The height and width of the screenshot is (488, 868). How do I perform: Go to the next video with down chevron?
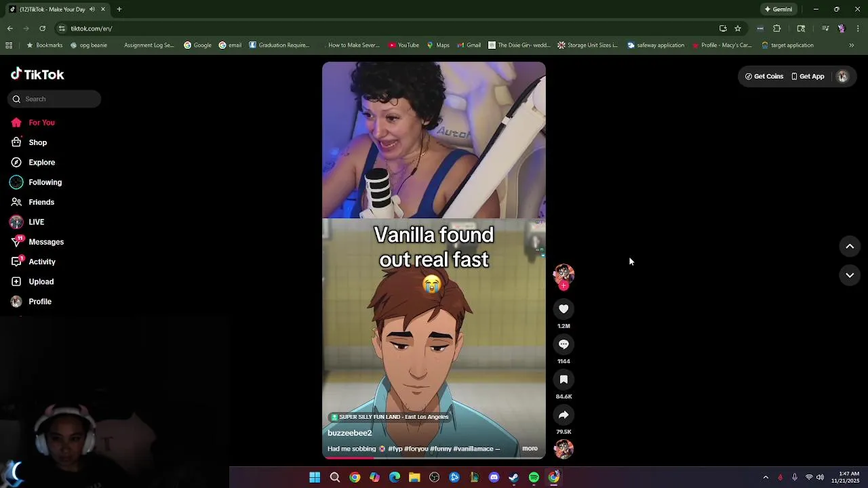pos(850,275)
